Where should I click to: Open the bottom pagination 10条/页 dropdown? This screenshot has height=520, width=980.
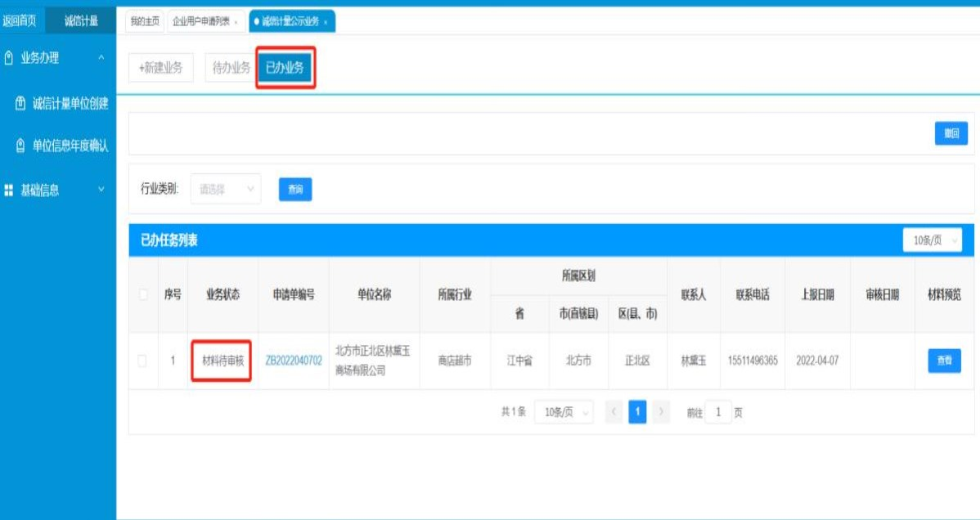tap(564, 413)
